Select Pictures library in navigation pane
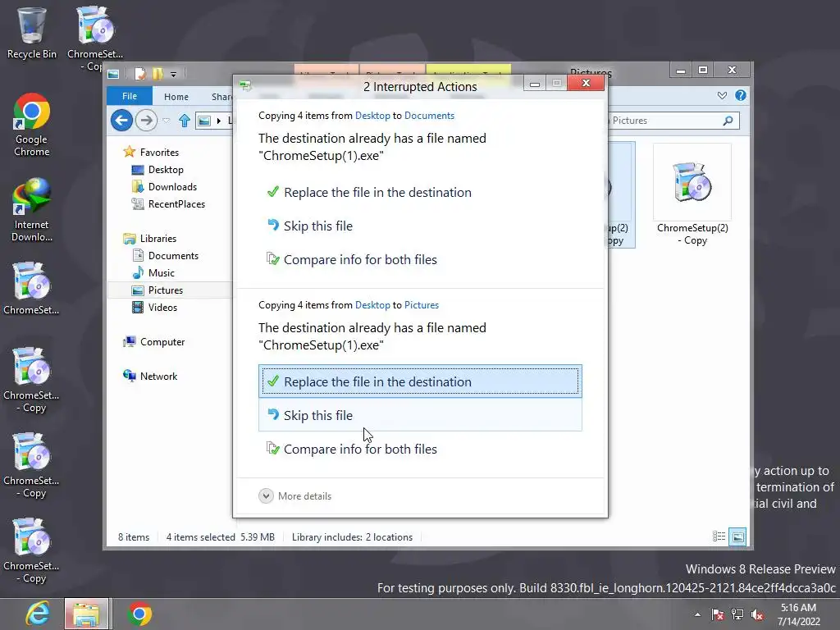Viewport: 840px width, 630px height. tap(166, 290)
